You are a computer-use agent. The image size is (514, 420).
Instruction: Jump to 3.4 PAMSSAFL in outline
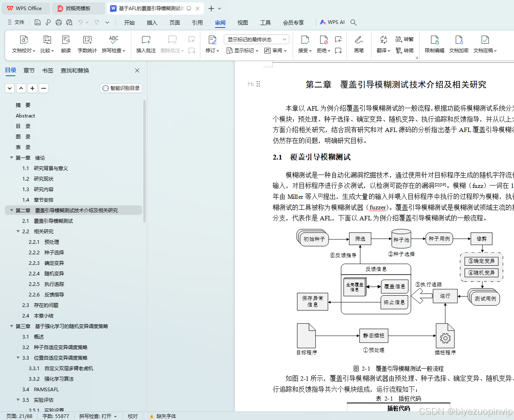coord(40,389)
